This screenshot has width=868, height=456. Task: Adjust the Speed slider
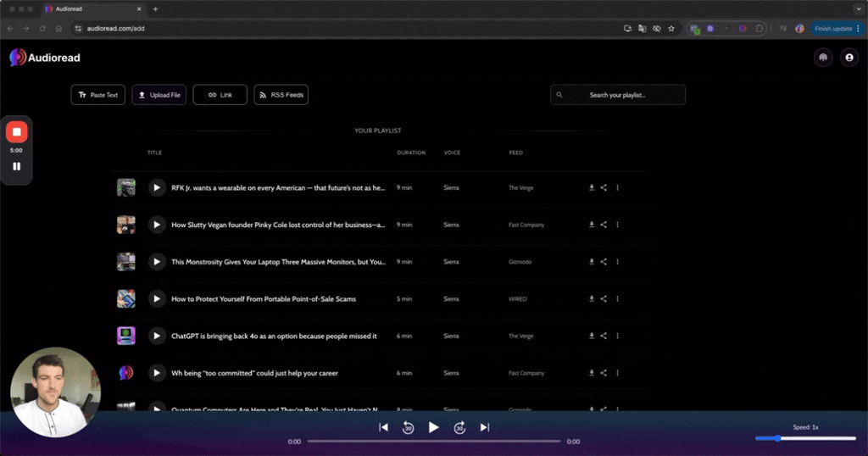tap(805, 438)
